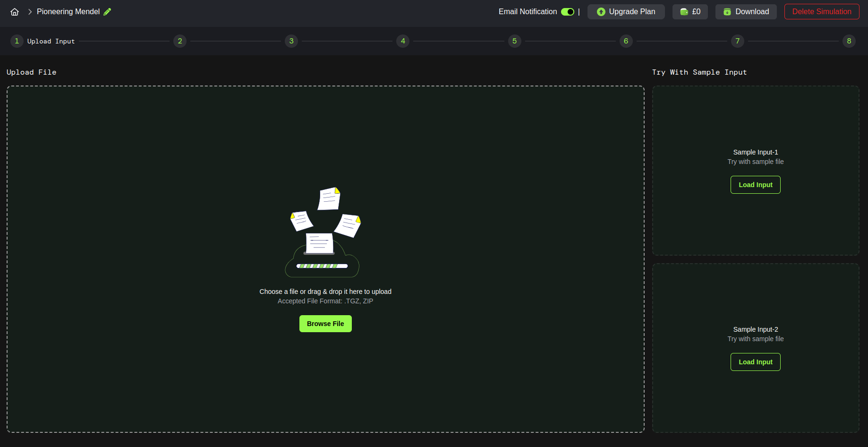Select the Upload Input stage label
The image size is (868, 447).
(51, 41)
